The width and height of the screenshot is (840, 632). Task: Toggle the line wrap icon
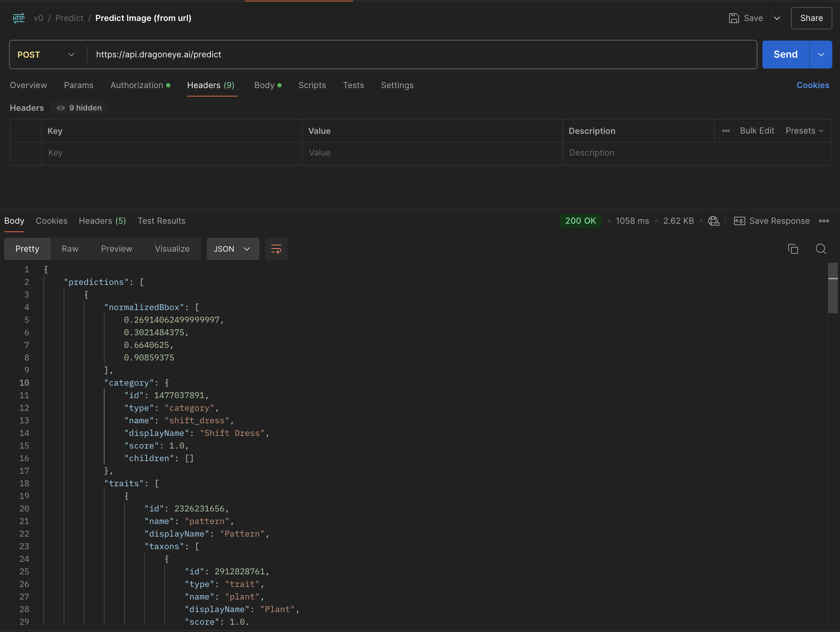click(x=276, y=249)
